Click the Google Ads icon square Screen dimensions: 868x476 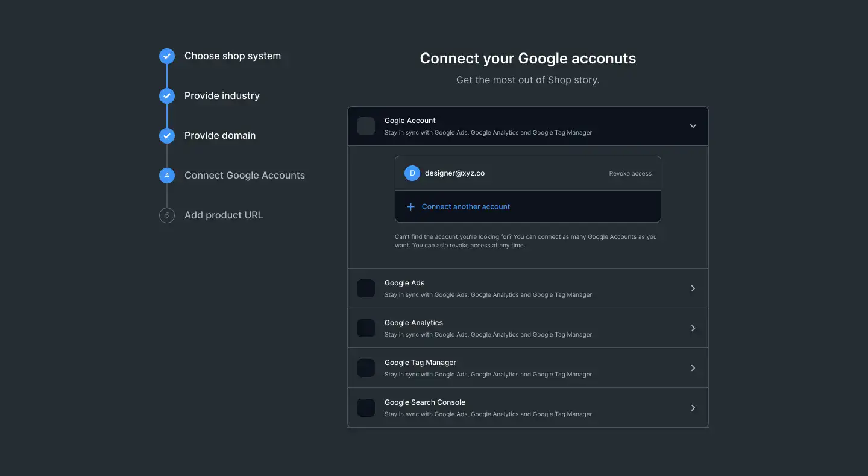[x=366, y=288]
